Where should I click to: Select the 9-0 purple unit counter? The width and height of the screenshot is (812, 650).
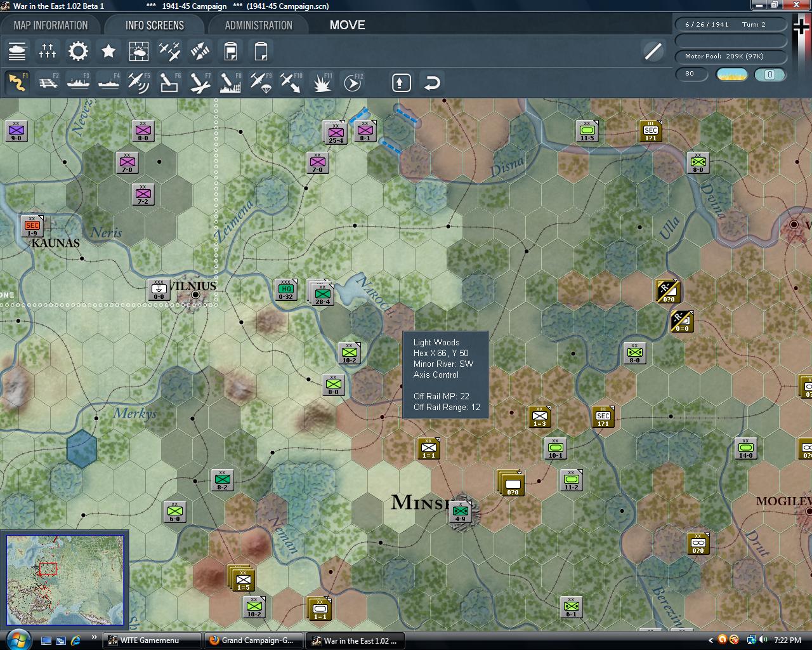click(16, 131)
